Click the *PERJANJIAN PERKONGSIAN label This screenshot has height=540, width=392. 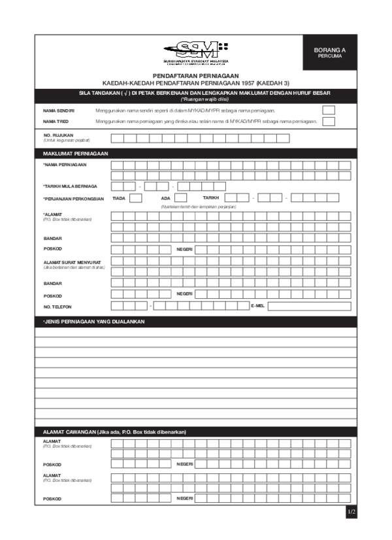pyautogui.click(x=74, y=199)
